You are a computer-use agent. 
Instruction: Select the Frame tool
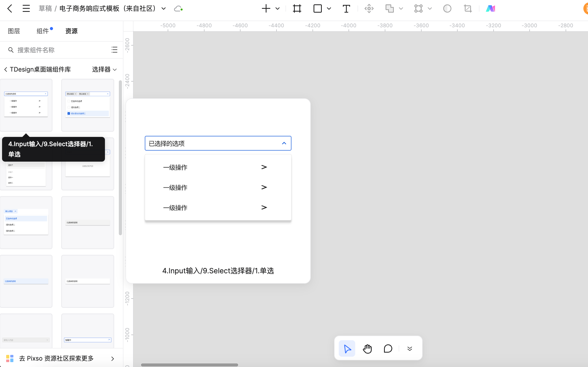point(297,8)
